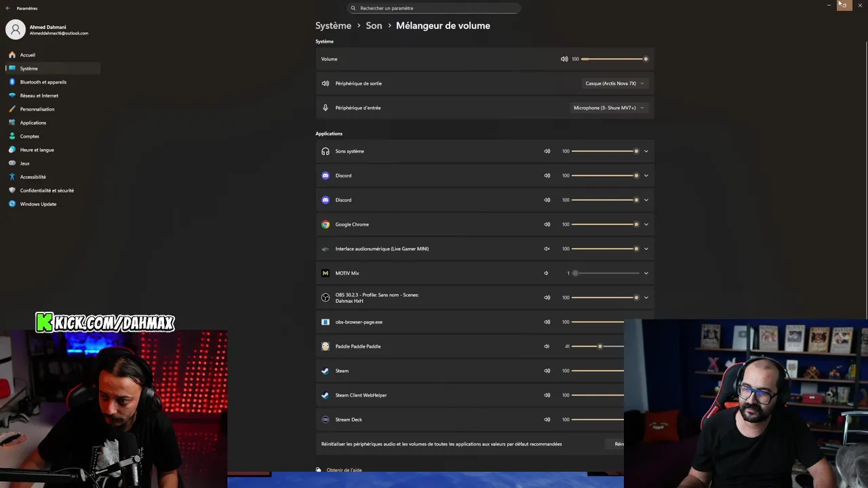868x488 pixels.
Task: Click Accessibilité sidebar icon
Action: 12,177
